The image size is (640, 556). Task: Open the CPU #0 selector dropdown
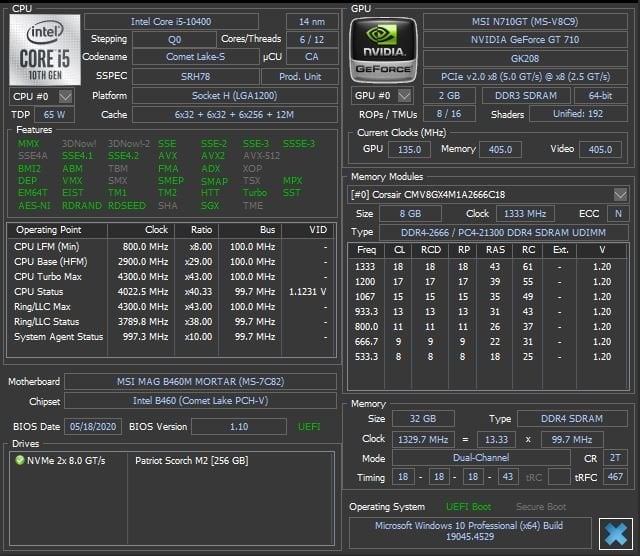pos(65,97)
